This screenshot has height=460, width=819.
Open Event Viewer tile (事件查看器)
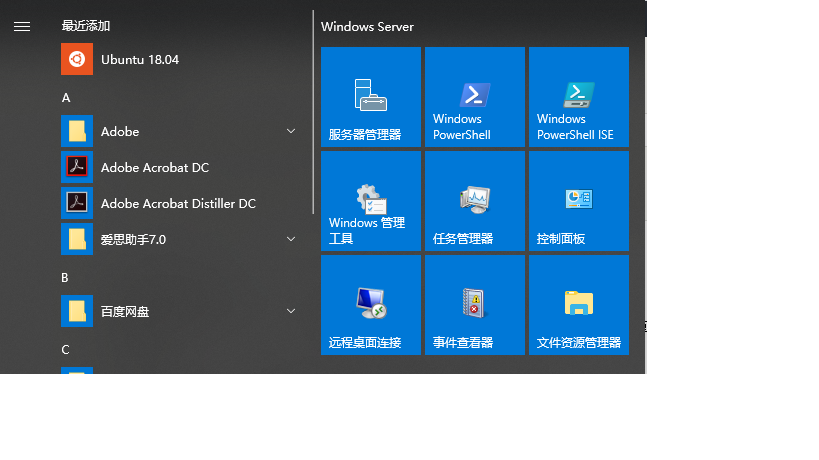click(474, 305)
